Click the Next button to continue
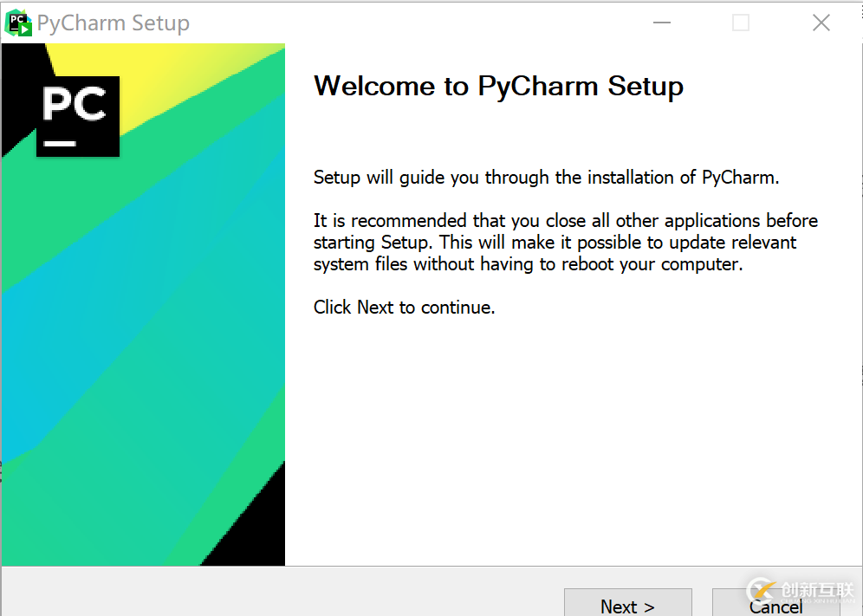863x616 pixels. click(627, 605)
